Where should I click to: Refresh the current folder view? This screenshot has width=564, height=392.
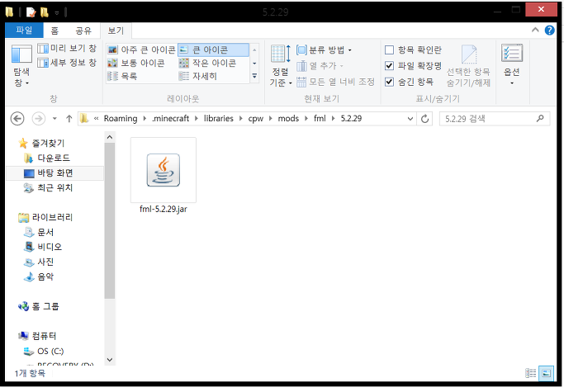(x=424, y=118)
